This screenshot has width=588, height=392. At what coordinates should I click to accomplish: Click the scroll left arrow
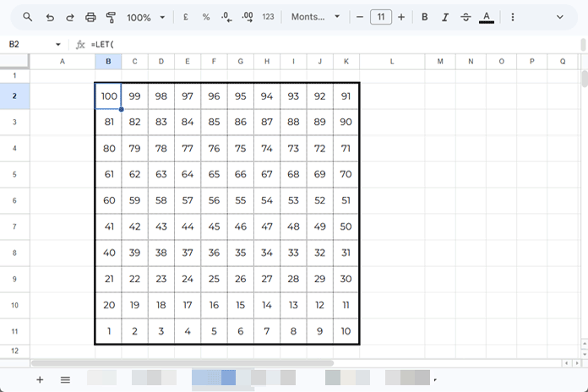coord(566,363)
